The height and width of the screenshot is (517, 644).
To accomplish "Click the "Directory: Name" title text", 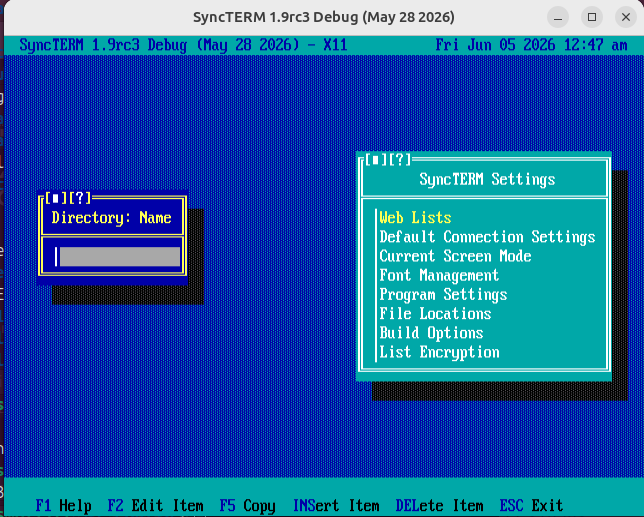I will [x=111, y=218].
